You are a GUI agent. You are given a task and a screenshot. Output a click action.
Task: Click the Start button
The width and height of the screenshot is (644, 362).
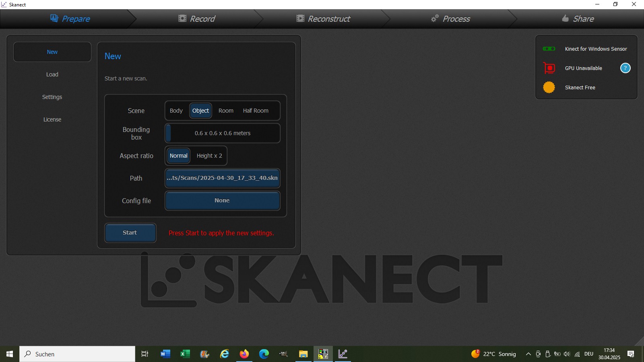click(130, 233)
